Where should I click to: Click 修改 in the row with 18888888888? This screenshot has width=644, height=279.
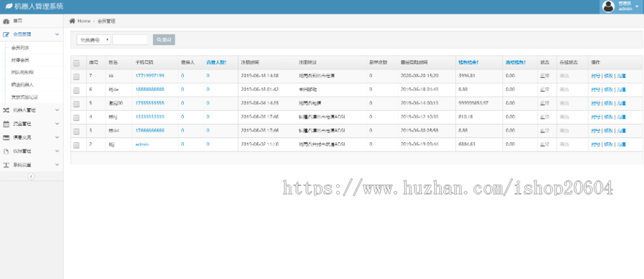608,89
